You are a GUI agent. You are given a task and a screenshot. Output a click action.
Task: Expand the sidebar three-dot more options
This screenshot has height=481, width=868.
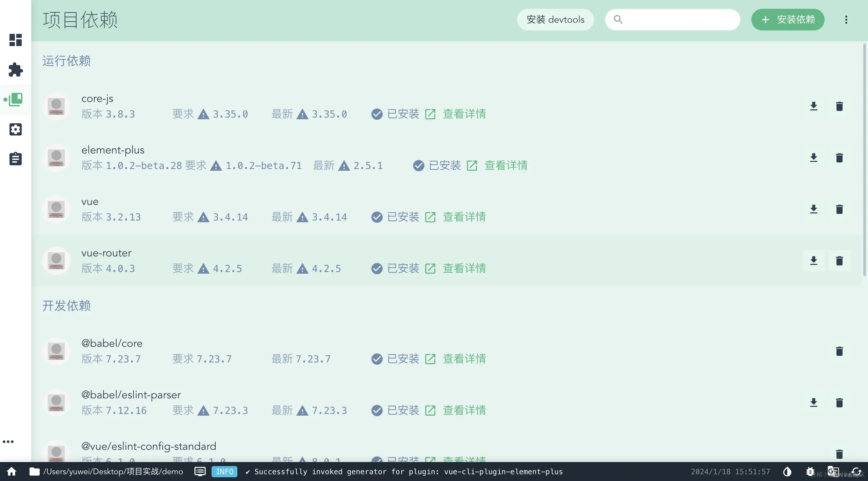pyautogui.click(x=8, y=442)
